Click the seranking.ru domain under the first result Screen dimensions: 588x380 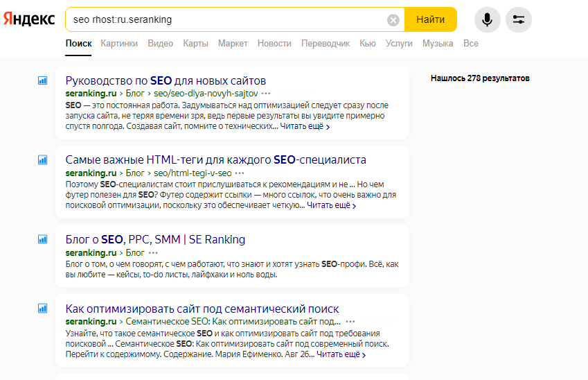coord(91,94)
